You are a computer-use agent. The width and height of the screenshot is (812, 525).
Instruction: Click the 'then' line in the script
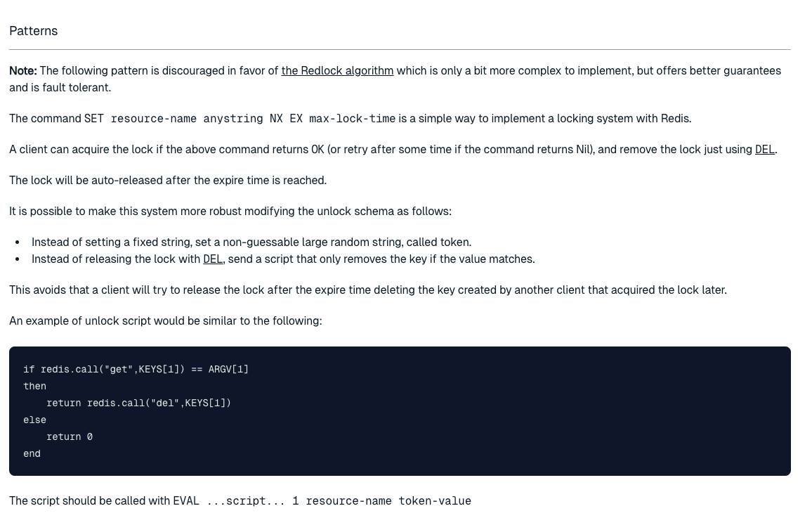[x=34, y=386]
